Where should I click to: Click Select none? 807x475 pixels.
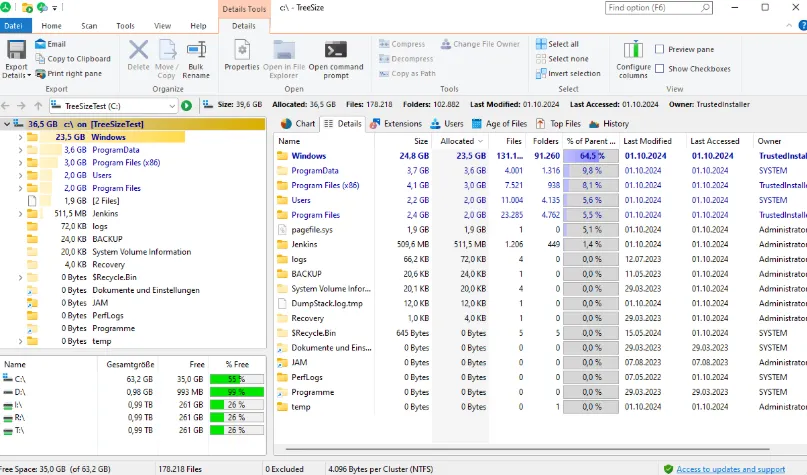(x=562, y=59)
